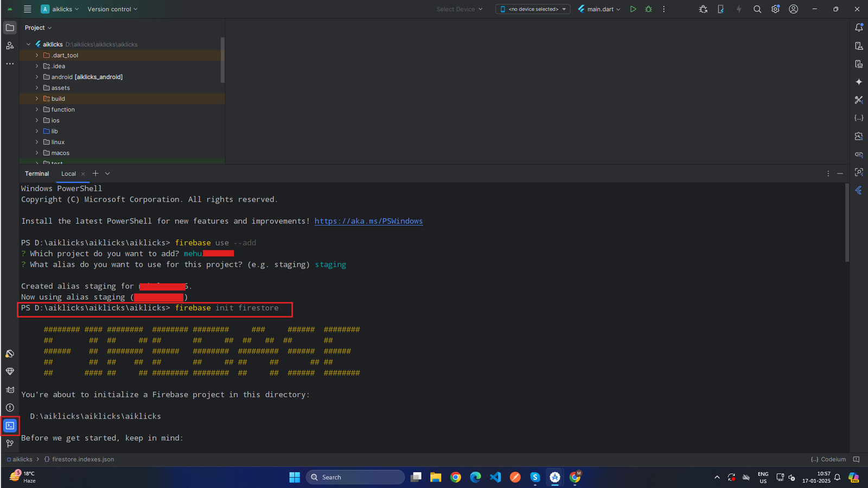Open the Terminal tool window icon
Viewport: 868px width, 488px height.
point(10,426)
